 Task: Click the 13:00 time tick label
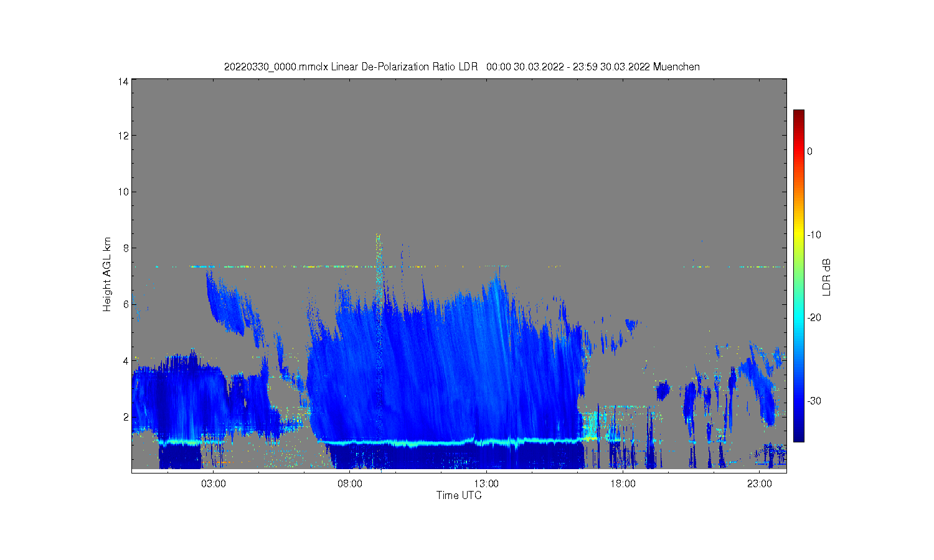point(486,483)
